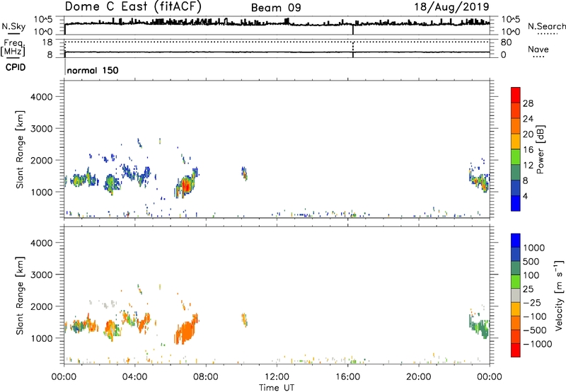The width and height of the screenshot is (566, 392).
Task: Click the 'CPID' label
Action: 16,67
